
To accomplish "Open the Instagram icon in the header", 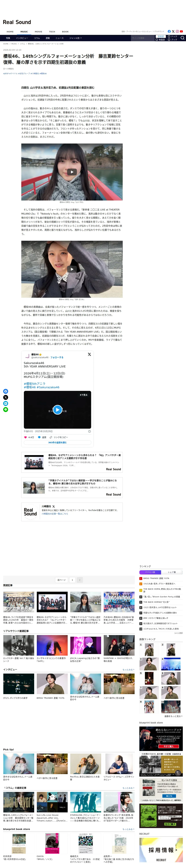I will pos(177,31).
